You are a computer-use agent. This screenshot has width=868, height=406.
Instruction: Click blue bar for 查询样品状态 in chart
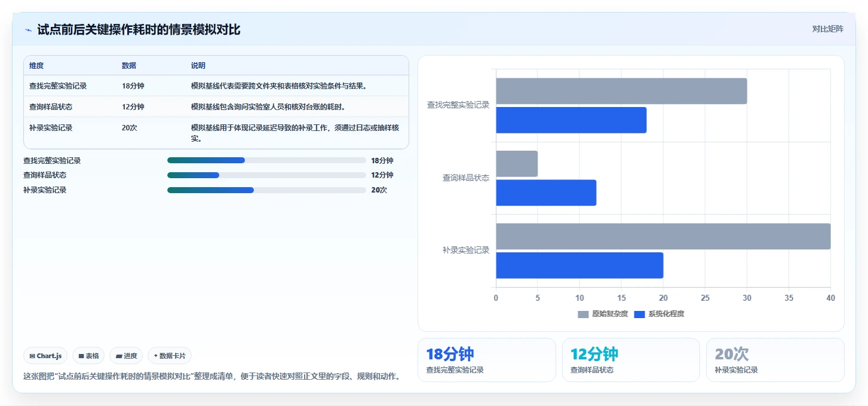546,193
